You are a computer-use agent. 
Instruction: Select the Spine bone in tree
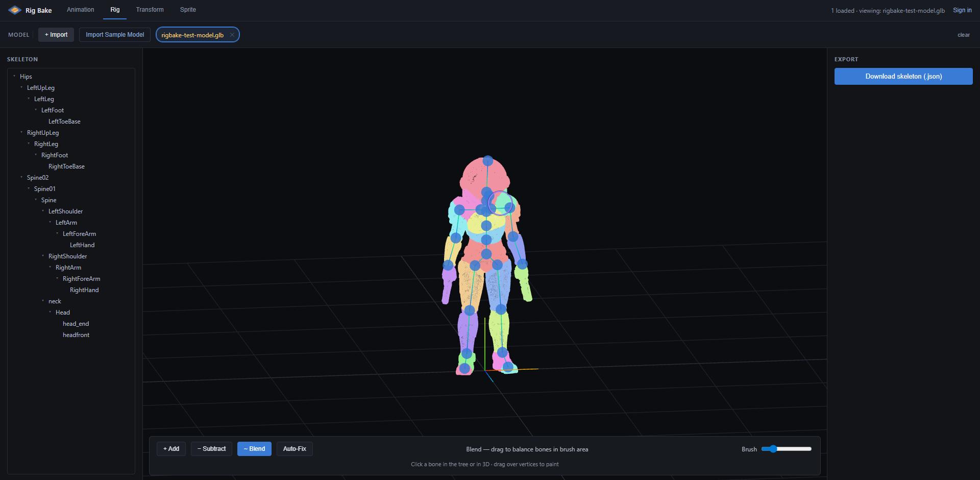pos(48,200)
